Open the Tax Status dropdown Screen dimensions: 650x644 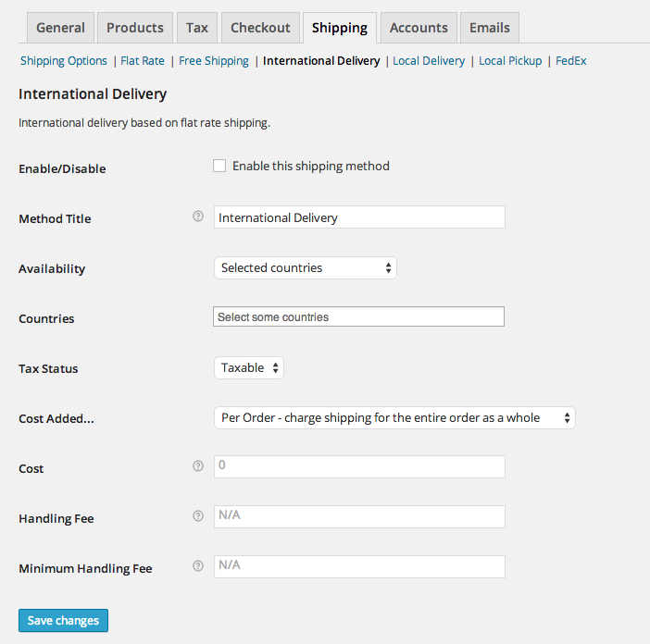(x=249, y=367)
